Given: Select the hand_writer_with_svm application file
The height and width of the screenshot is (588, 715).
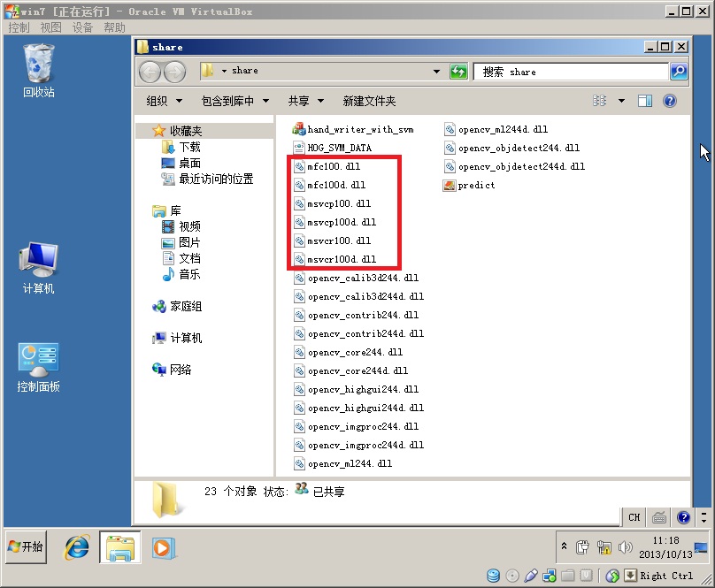Looking at the screenshot, I should point(353,129).
